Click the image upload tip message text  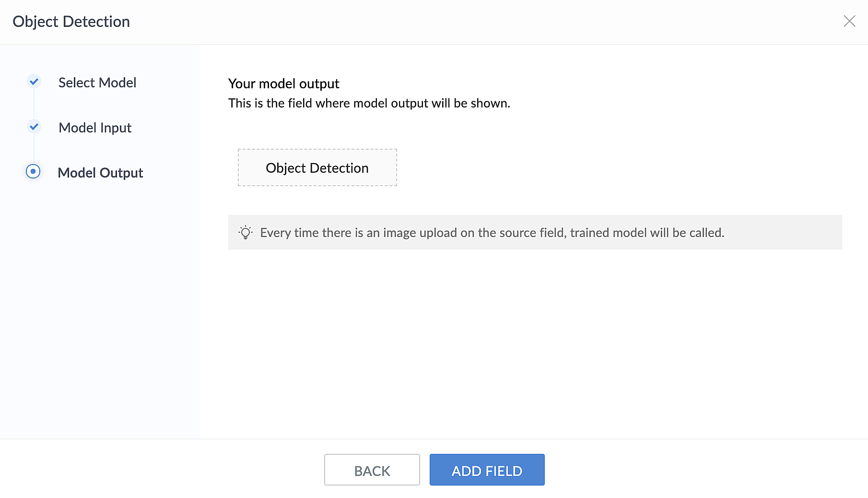(x=492, y=233)
